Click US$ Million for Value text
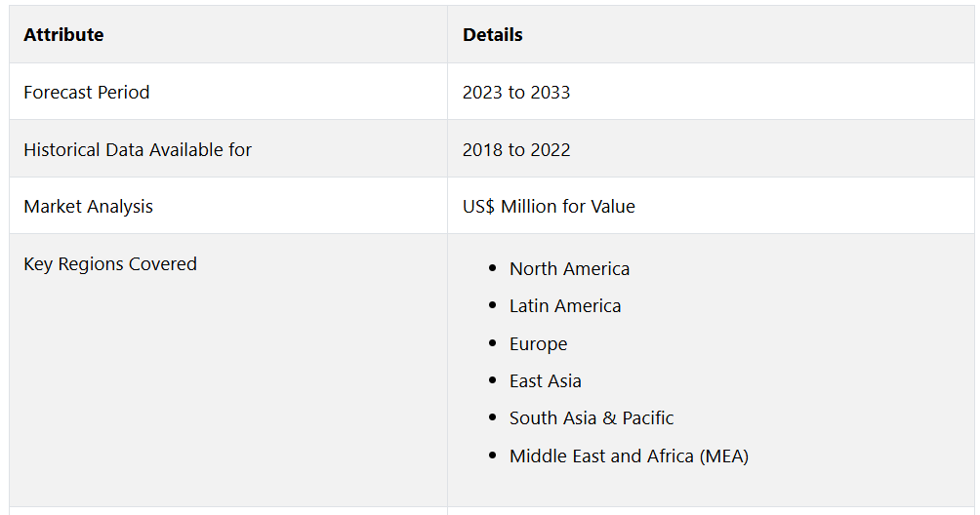Image resolution: width=980 pixels, height=515 pixels. [549, 207]
